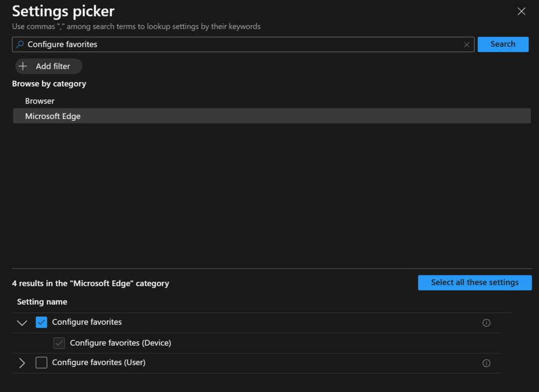
Task: Click the Configure favorites (Device) label
Action: click(121, 343)
